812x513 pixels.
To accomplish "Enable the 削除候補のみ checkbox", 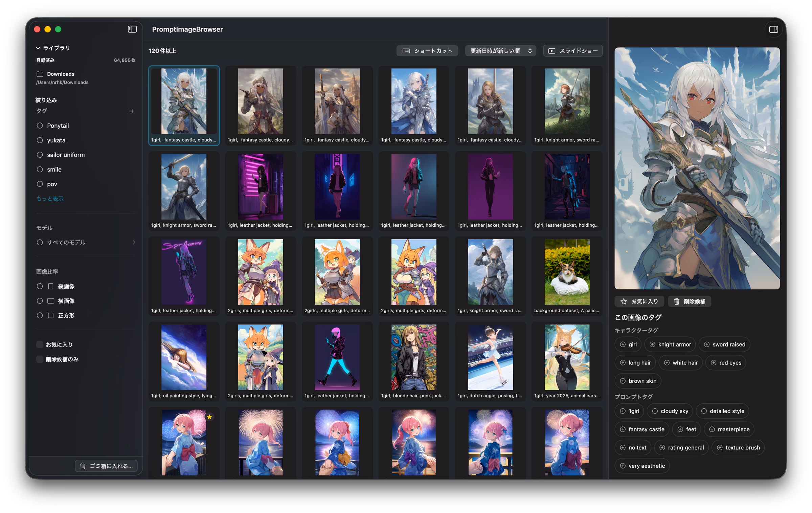I will 40,359.
